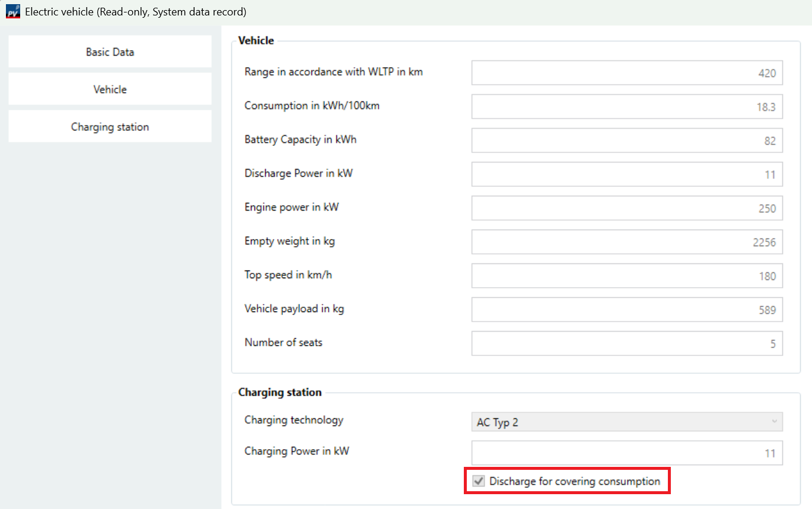Click the 'Discharge Power in kW' label
812x509 pixels.
(298, 173)
